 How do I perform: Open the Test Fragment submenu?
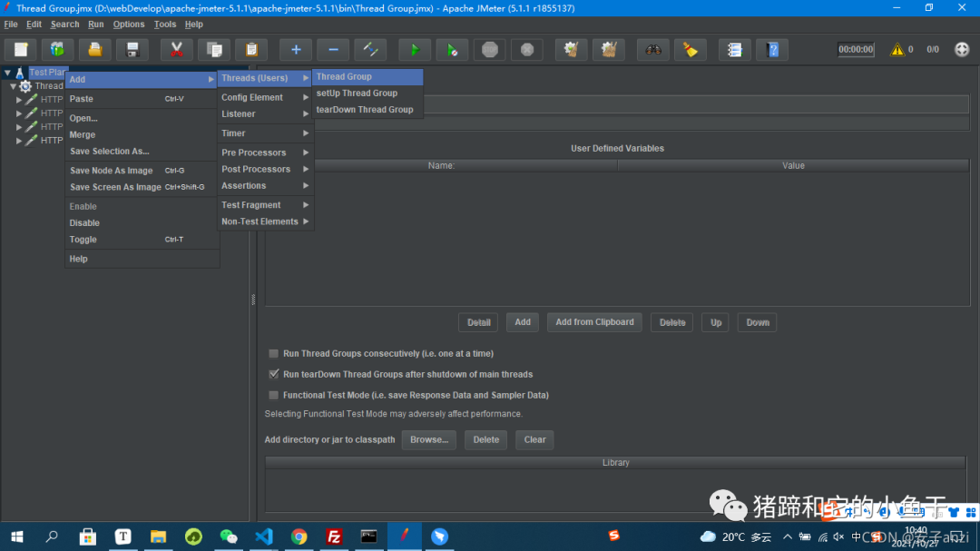click(265, 205)
